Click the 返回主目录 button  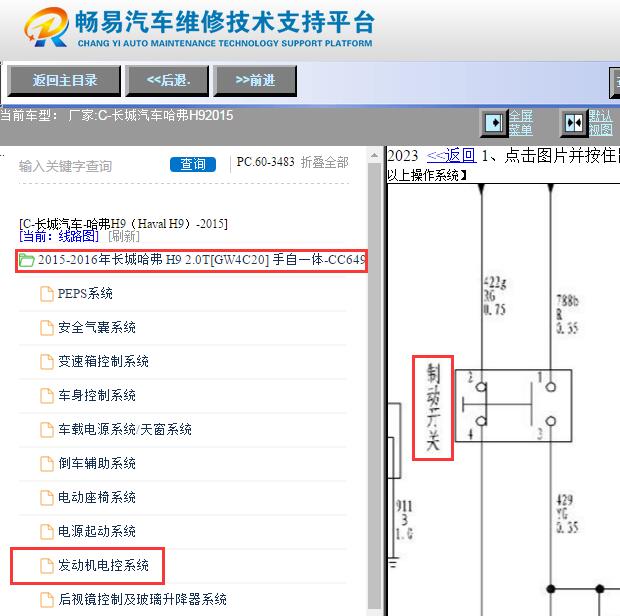pyautogui.click(x=64, y=81)
